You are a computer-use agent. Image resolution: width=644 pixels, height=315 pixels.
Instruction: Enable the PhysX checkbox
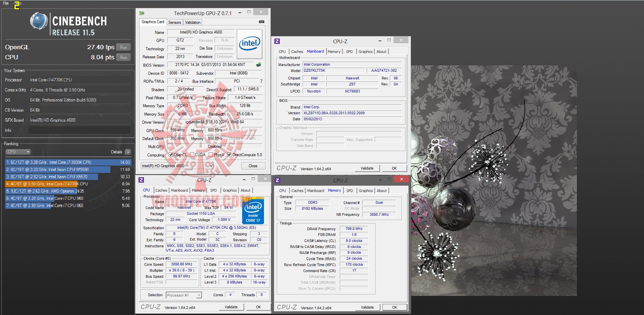[x=211, y=155]
